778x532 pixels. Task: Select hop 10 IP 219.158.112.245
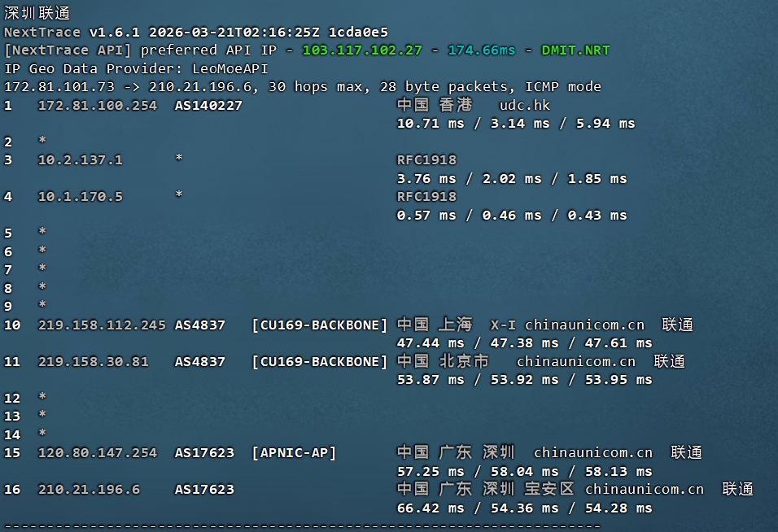tap(102, 325)
